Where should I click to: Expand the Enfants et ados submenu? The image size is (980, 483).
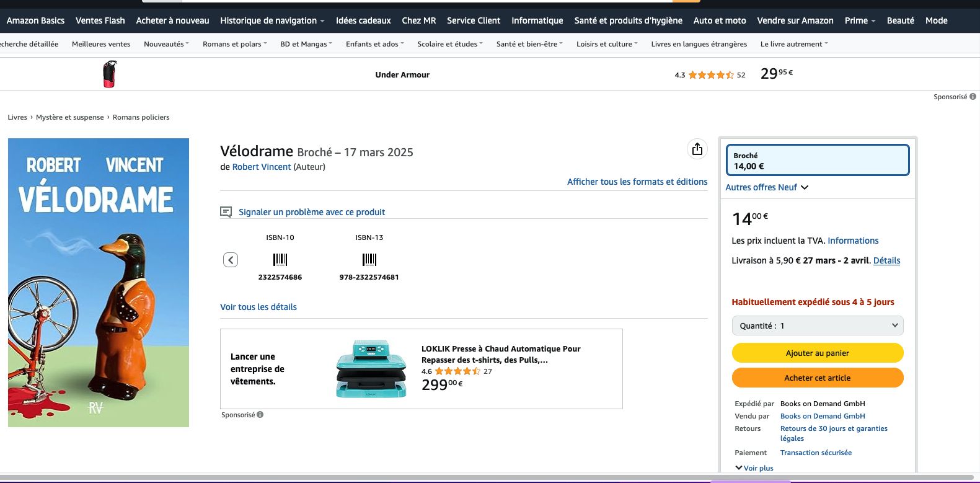click(374, 44)
